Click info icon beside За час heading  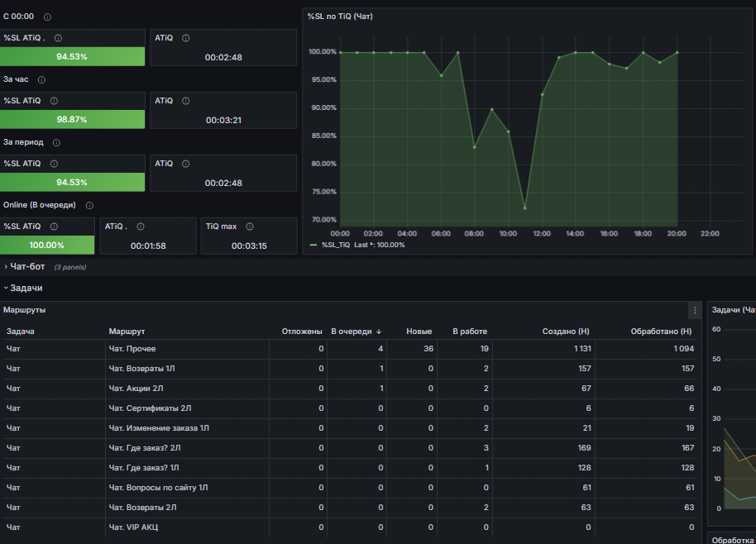click(41, 80)
